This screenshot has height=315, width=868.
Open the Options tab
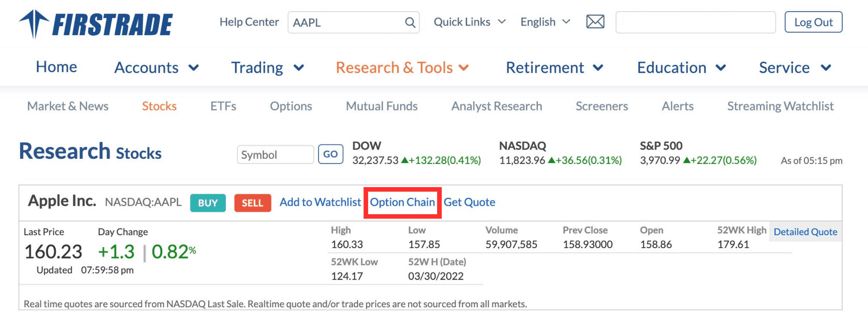click(x=291, y=106)
